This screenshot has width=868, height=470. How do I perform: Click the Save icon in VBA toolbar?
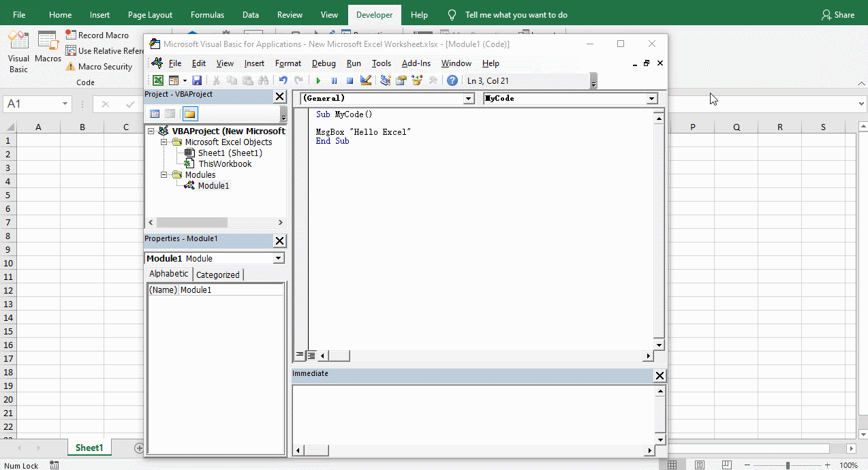click(x=197, y=80)
